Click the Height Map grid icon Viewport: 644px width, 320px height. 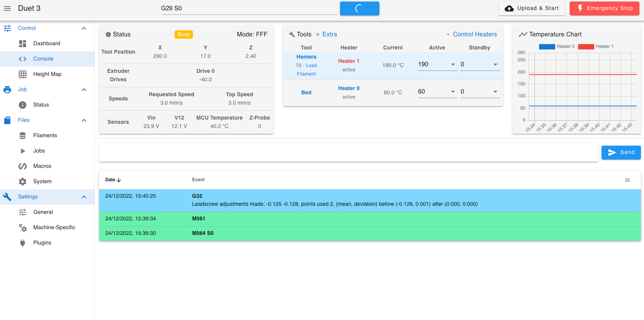pos(23,74)
